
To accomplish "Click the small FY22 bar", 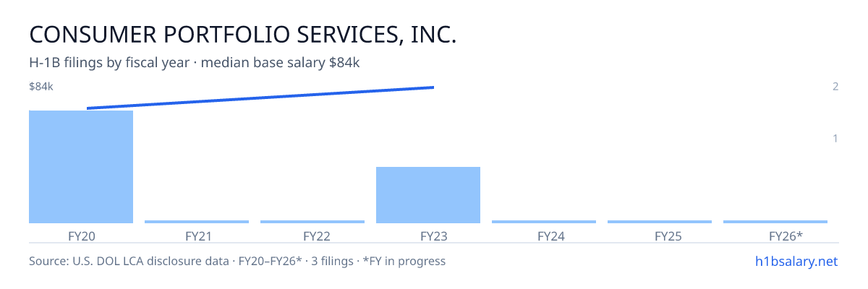I will tap(312, 222).
